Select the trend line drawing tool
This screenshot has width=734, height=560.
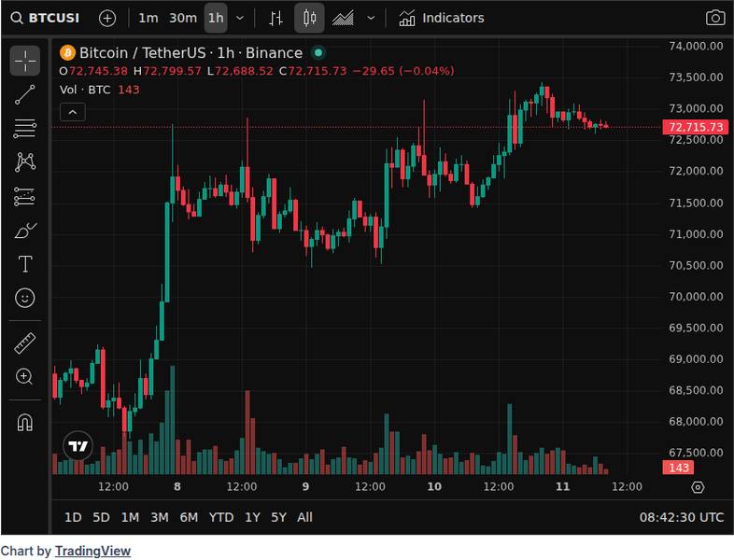click(x=25, y=94)
